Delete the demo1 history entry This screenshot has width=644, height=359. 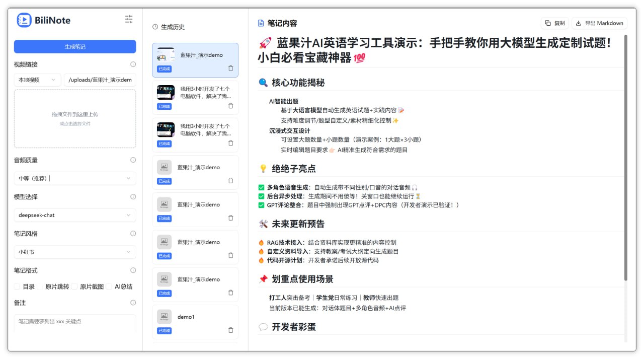click(230, 330)
